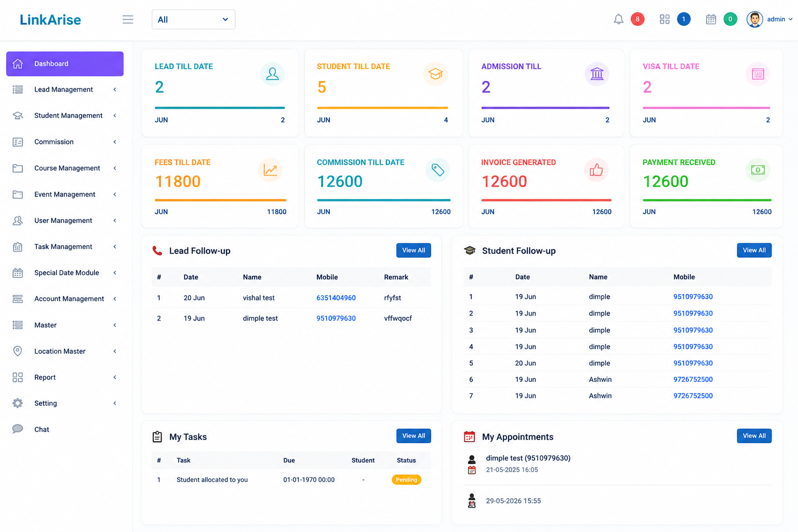Open Commission menu item
798x532 pixels.
click(x=65, y=142)
